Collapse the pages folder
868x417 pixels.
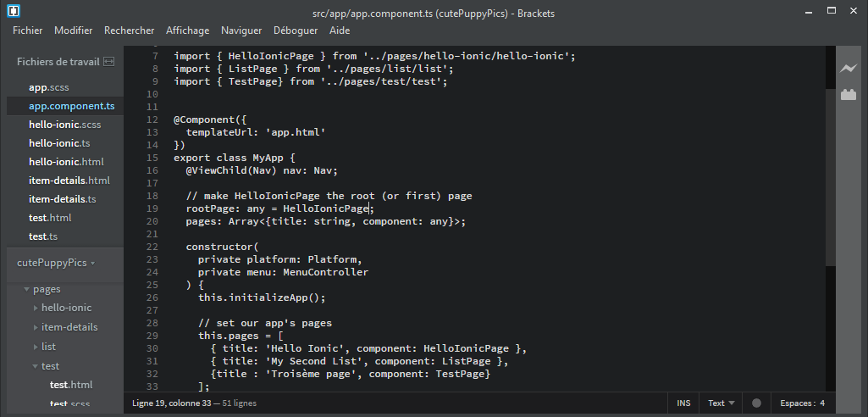click(26, 289)
